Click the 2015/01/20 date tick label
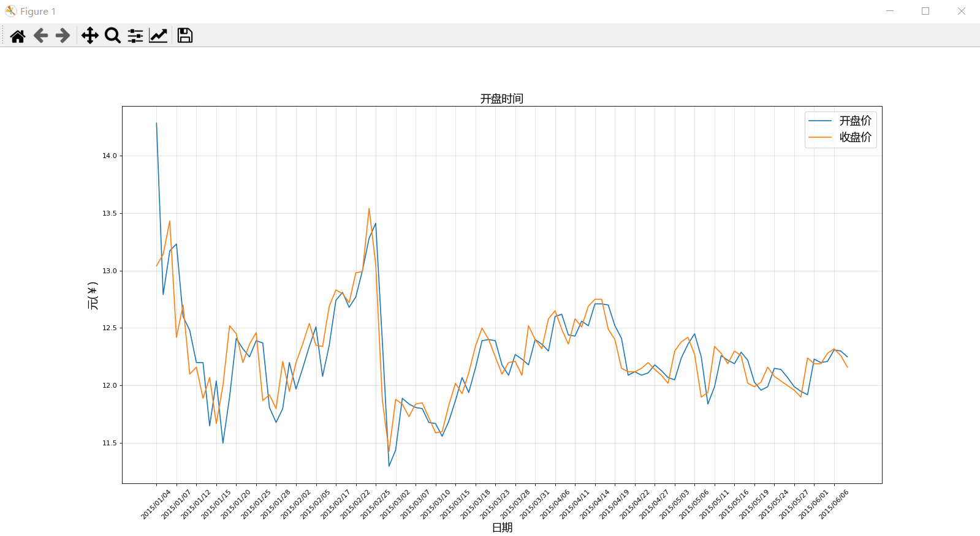 235,505
